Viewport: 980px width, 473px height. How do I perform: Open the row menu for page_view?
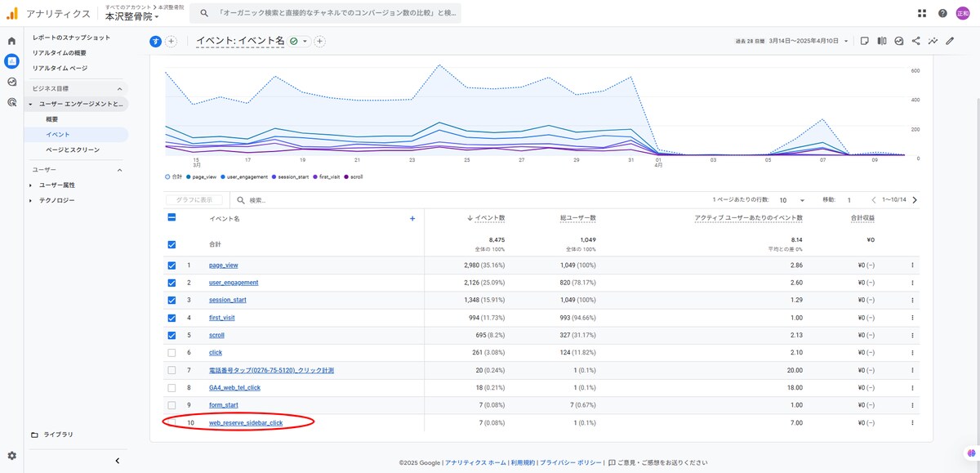(912, 266)
